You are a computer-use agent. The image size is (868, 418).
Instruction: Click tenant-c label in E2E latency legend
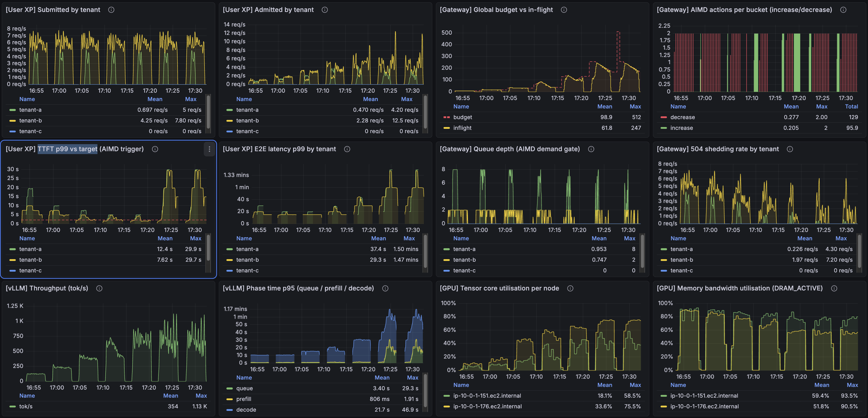pyautogui.click(x=247, y=271)
